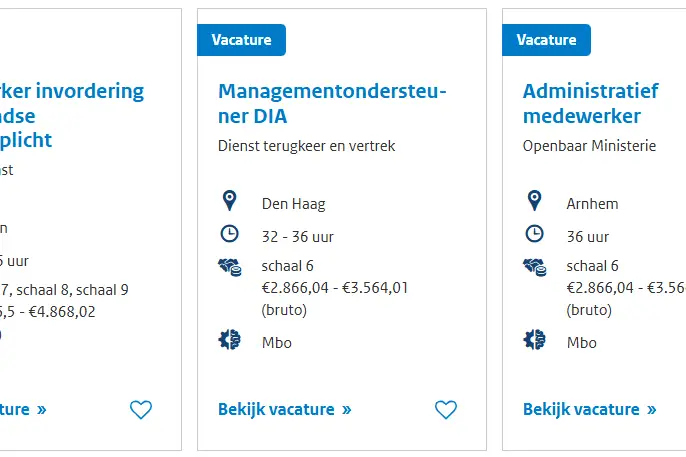Screen dimensions: 686x457
Task: Favorite the Managementondersteuner DIA vacancy heart
Action: (x=446, y=410)
